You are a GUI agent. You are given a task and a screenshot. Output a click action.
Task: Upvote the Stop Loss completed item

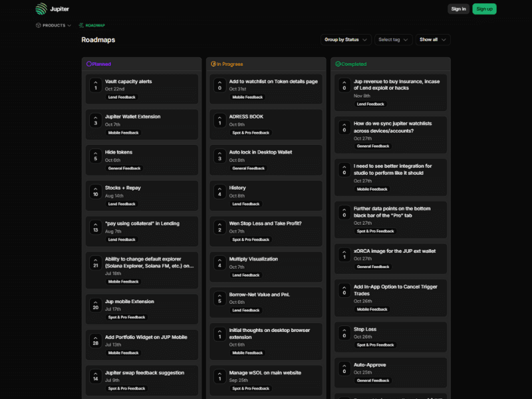coord(344,332)
